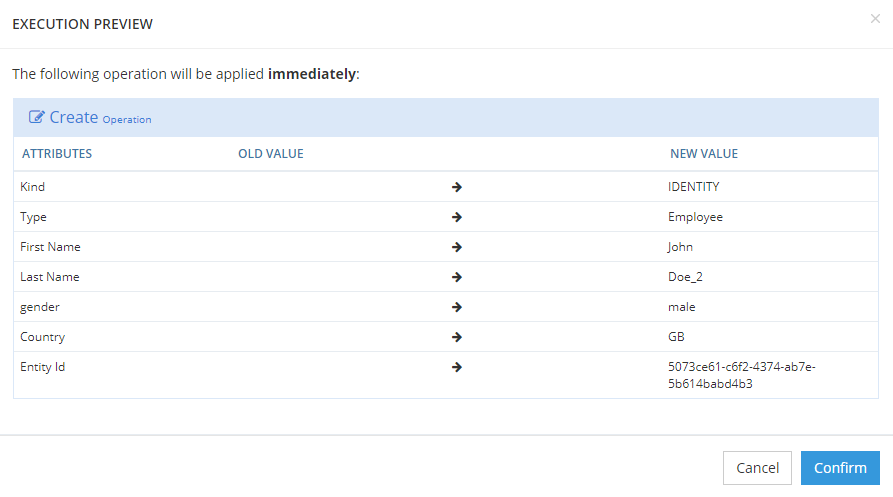This screenshot has height=497, width=893.
Task: Click the GB country value
Action: 676,337
